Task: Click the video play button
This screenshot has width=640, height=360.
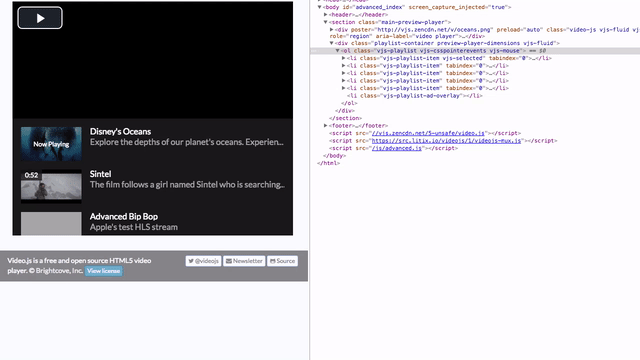Action: [x=40, y=18]
